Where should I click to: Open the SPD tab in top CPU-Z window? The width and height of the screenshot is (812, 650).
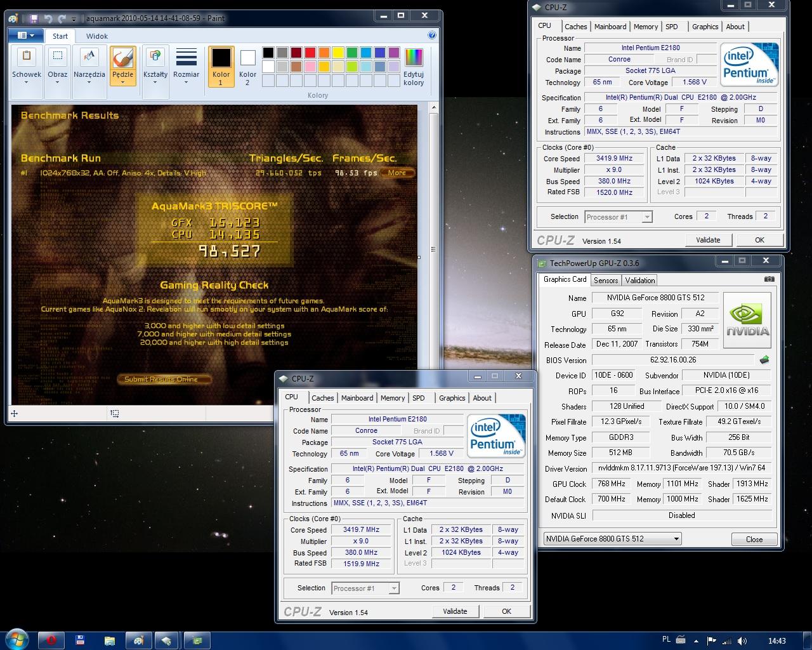click(x=672, y=27)
